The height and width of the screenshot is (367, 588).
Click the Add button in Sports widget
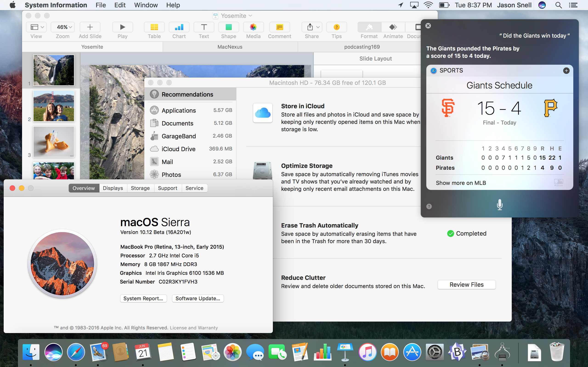point(566,70)
